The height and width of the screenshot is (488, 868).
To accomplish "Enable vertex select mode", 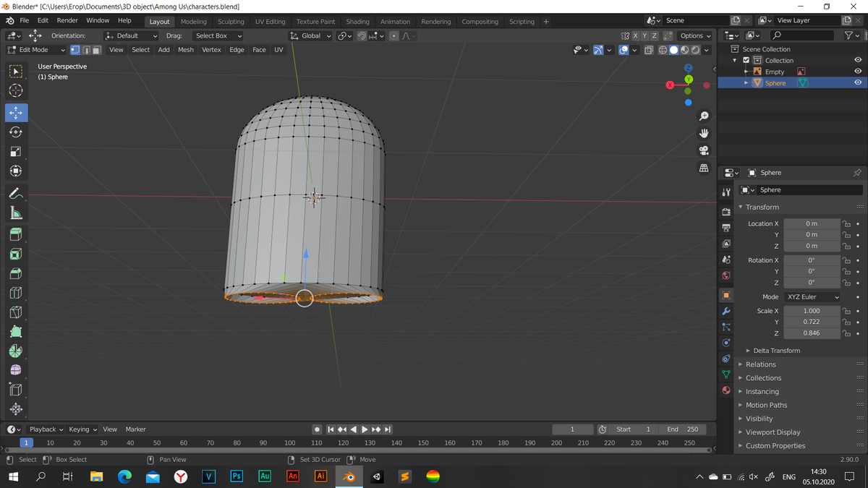I will (75, 50).
